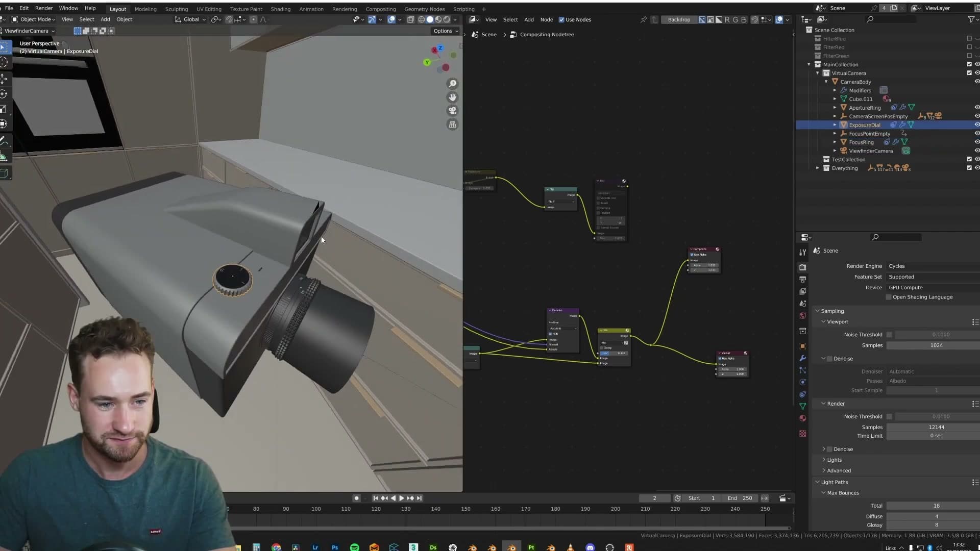This screenshot has height=551, width=980.
Task: Pin the compositor node tree
Action: (644, 20)
